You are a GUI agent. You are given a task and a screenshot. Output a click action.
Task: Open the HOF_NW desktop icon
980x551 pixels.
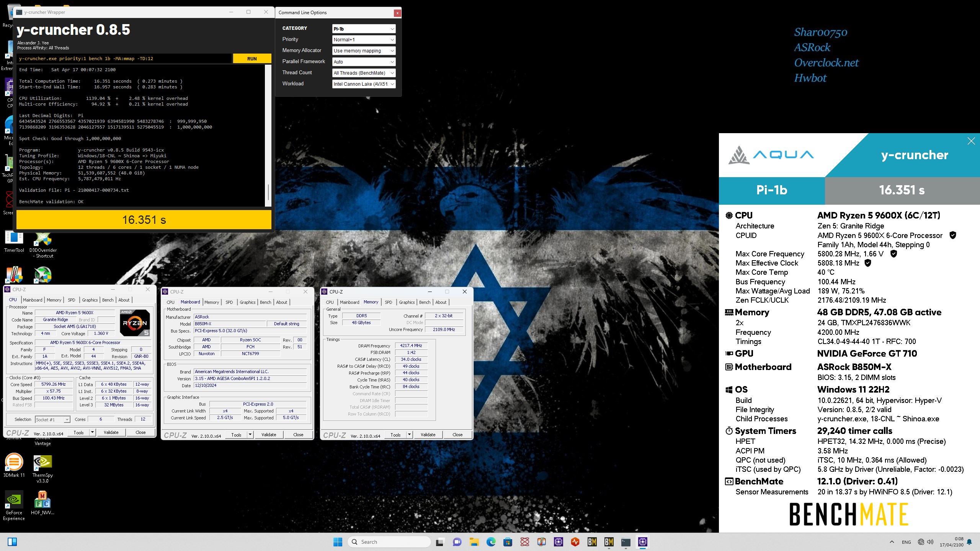click(42, 503)
